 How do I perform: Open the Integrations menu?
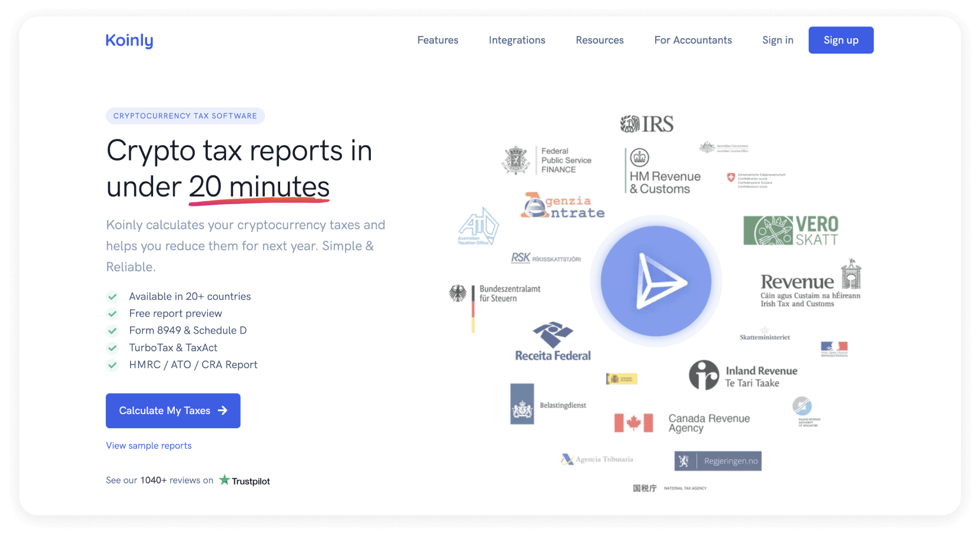pyautogui.click(x=516, y=40)
